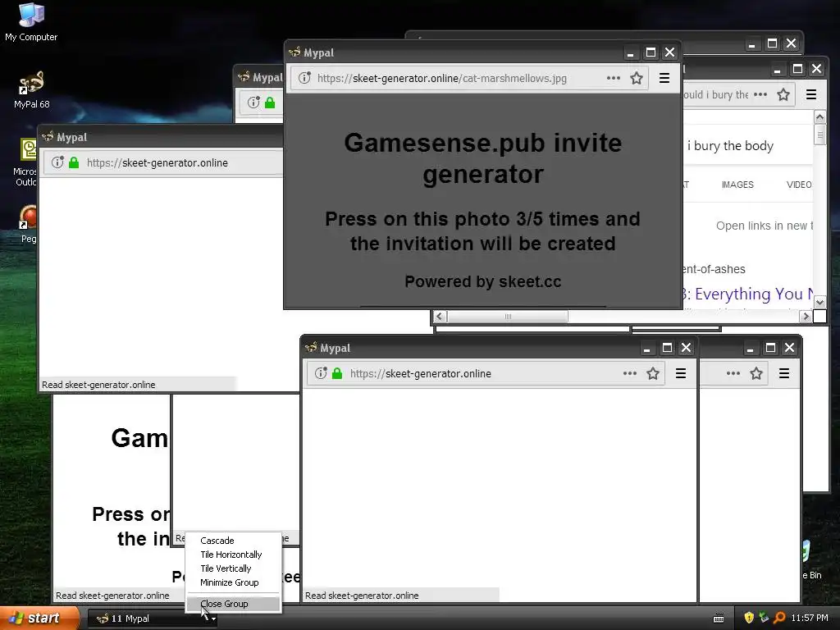Open My Computer desktop icon
Viewport: 840px width, 630px height.
click(x=31, y=22)
